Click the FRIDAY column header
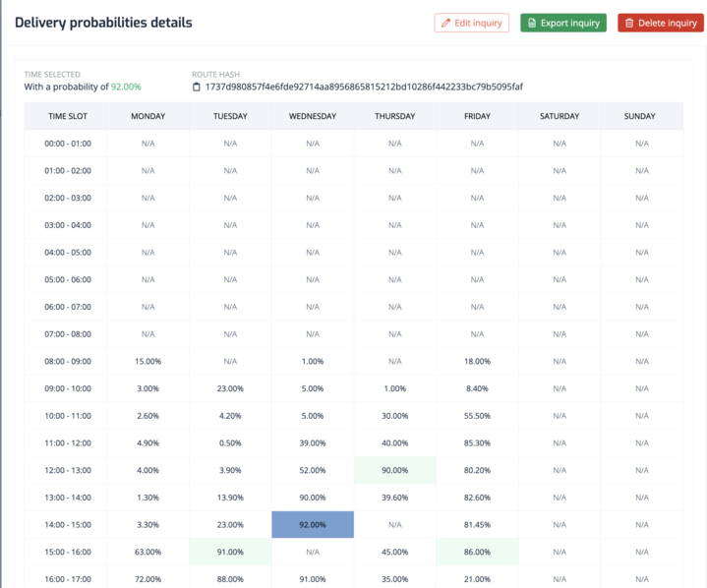The height and width of the screenshot is (588, 707). click(x=477, y=116)
